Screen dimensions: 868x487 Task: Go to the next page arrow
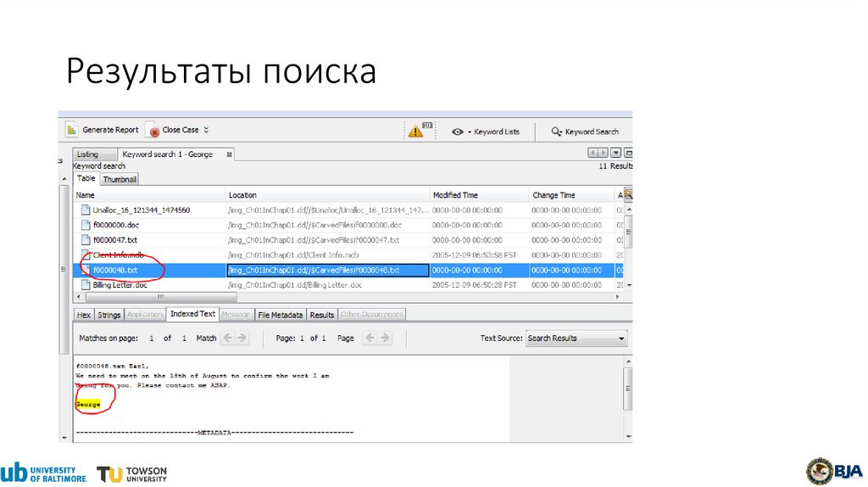386,338
